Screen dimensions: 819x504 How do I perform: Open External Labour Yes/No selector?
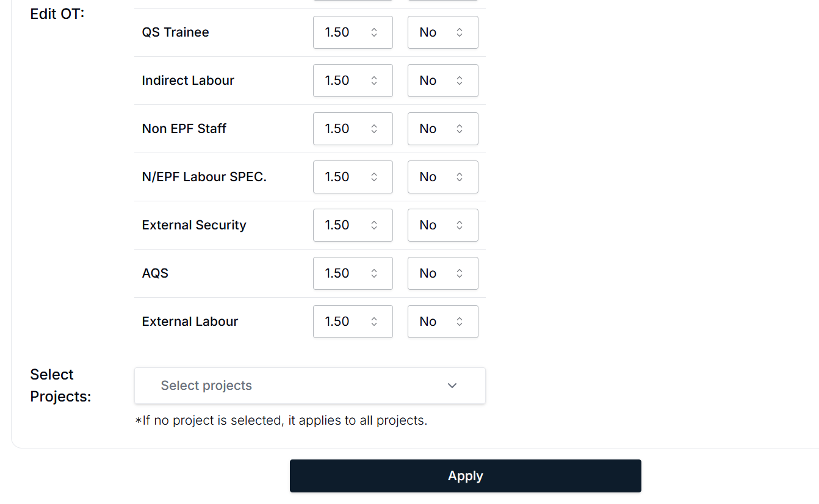442,322
